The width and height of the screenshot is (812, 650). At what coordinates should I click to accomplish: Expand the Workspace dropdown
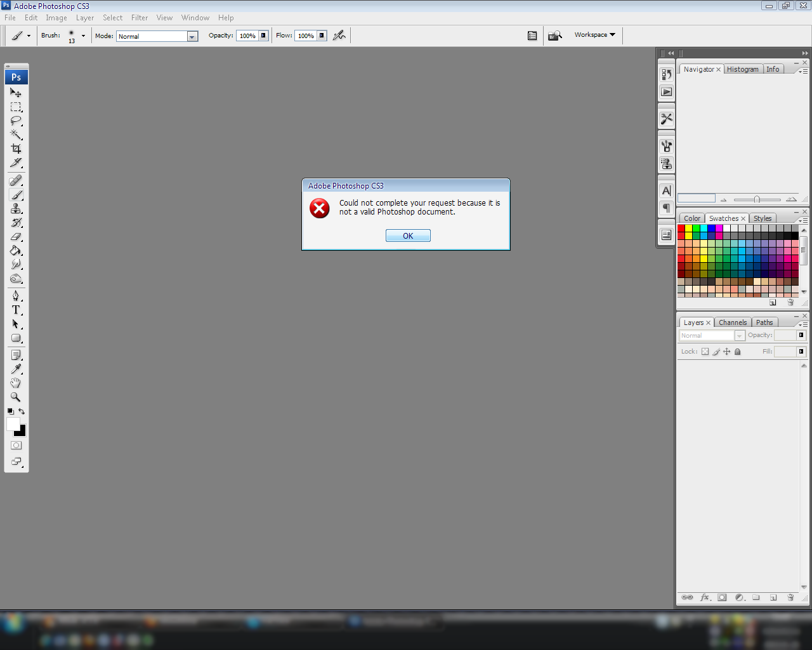pos(594,35)
